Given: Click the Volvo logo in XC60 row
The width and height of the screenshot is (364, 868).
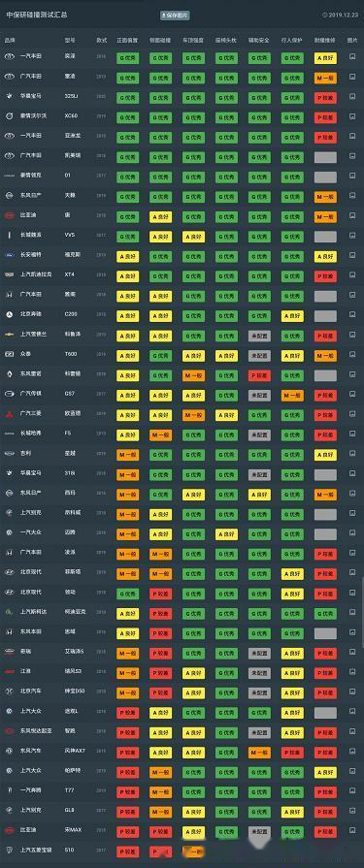Looking at the screenshot, I should [9, 116].
